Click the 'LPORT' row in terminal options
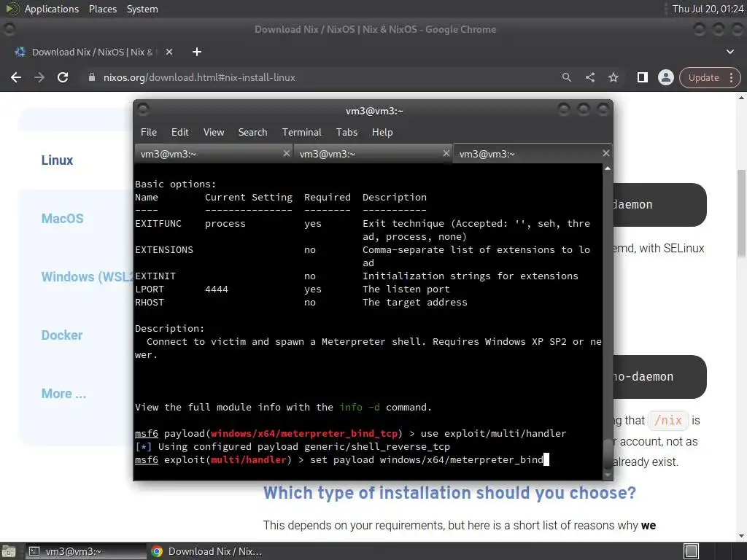Screen dimensions: 747x560 [x=293, y=289]
